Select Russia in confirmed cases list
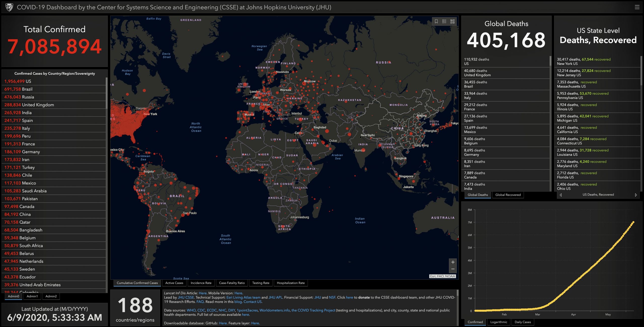 pyautogui.click(x=54, y=97)
